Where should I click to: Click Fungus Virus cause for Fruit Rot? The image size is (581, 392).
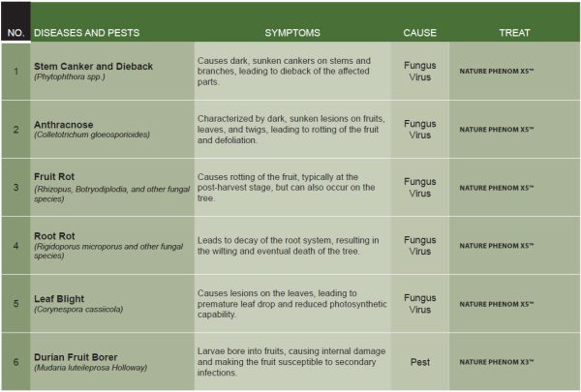(x=419, y=187)
